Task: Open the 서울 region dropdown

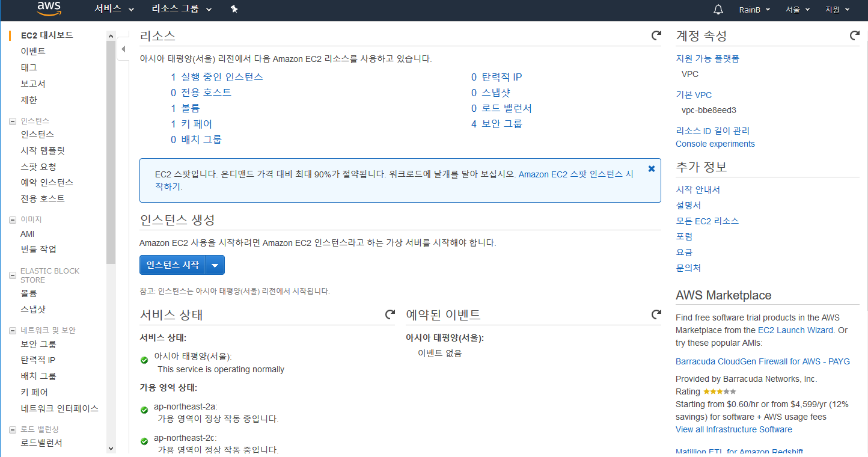Action: point(797,9)
